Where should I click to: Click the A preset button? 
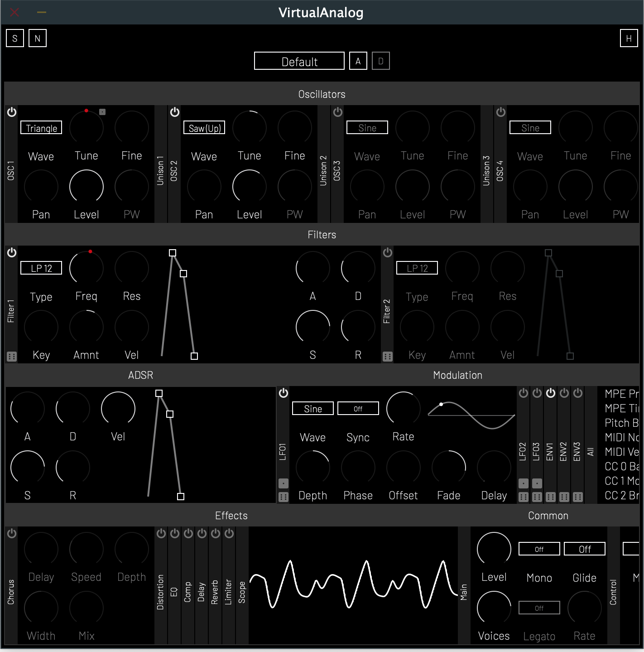click(358, 61)
